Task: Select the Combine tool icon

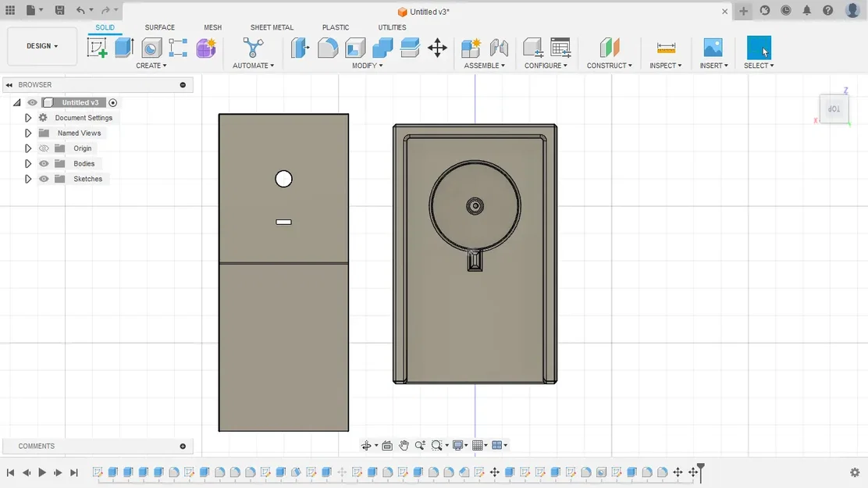Action: pyautogui.click(x=382, y=48)
